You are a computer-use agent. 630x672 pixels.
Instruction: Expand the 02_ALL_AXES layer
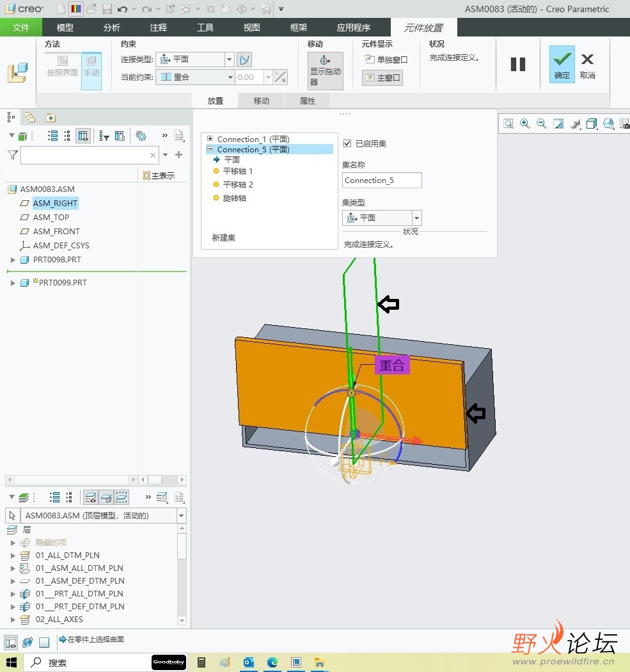pos(13,620)
